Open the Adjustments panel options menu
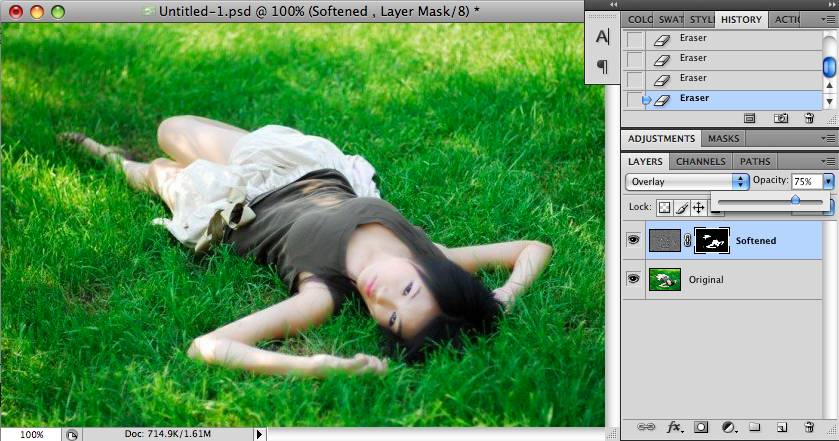 [828, 139]
